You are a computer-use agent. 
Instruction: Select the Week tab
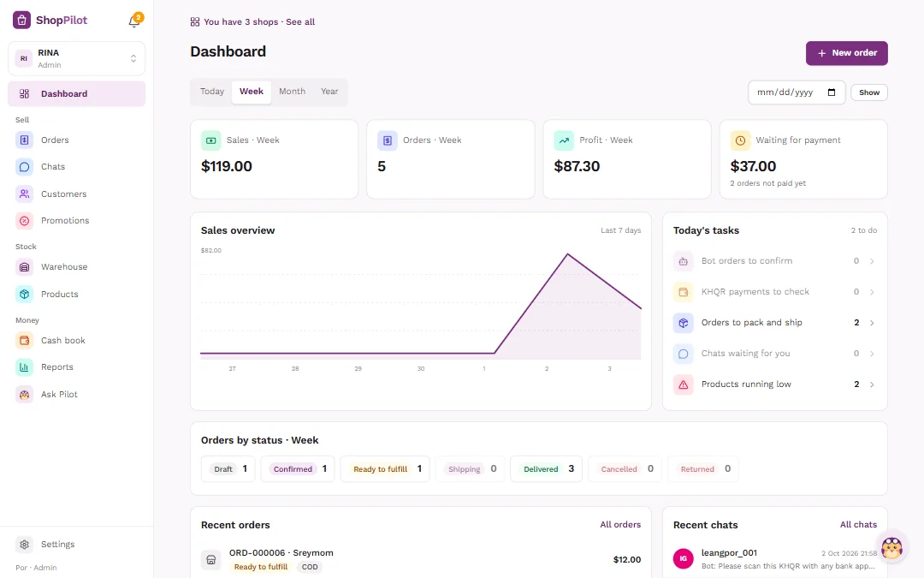(x=252, y=92)
